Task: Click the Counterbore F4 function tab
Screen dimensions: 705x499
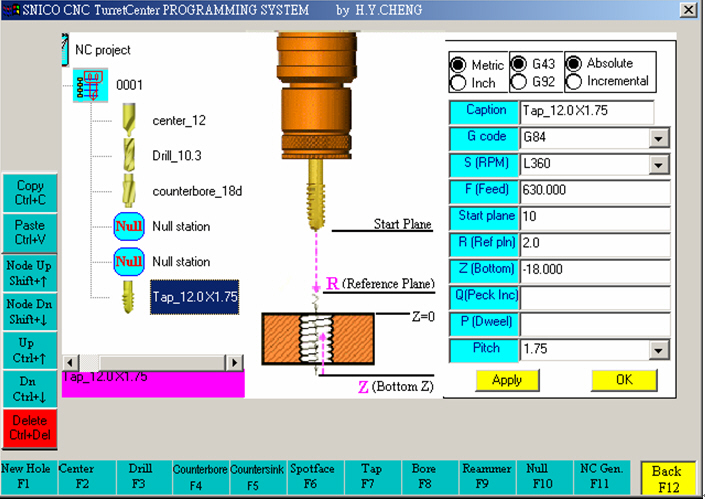Action: (x=200, y=478)
